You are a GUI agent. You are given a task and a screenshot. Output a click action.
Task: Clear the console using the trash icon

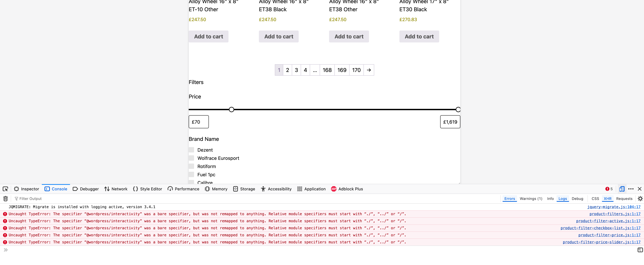tap(5, 199)
